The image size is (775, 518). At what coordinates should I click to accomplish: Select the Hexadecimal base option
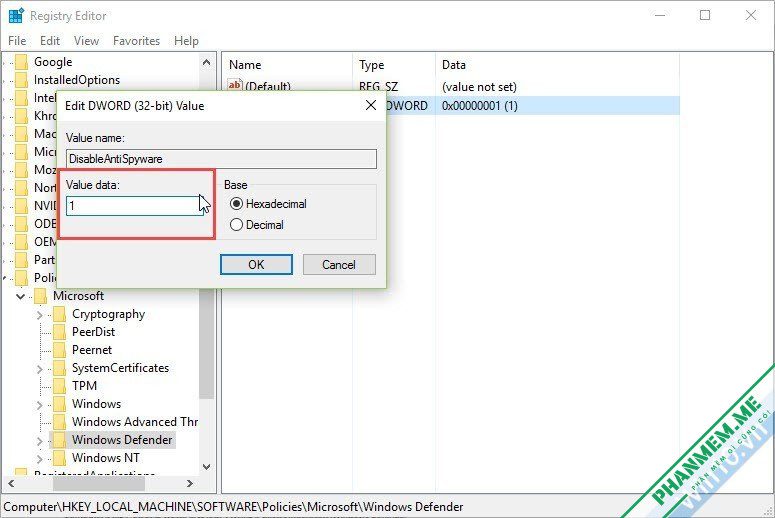[x=268, y=204]
